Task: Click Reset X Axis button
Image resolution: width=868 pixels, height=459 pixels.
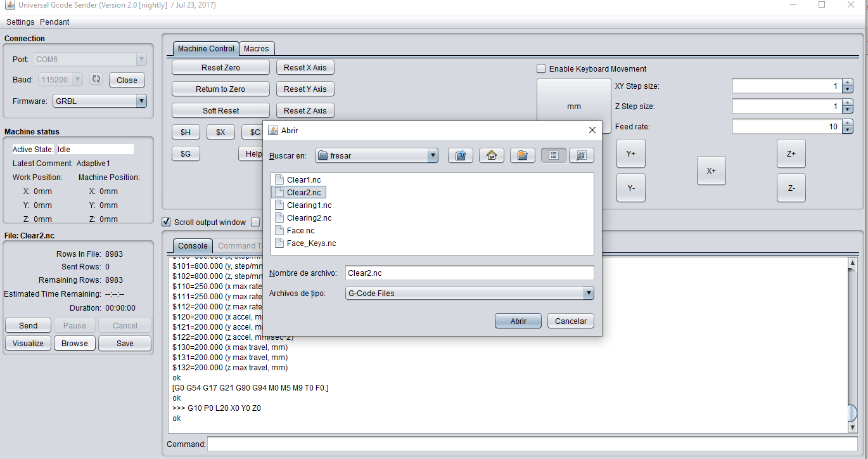Action: [x=305, y=67]
